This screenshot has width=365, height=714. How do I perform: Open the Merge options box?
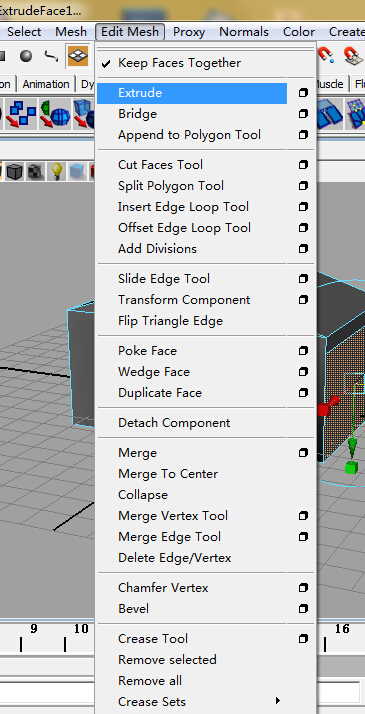click(303, 453)
